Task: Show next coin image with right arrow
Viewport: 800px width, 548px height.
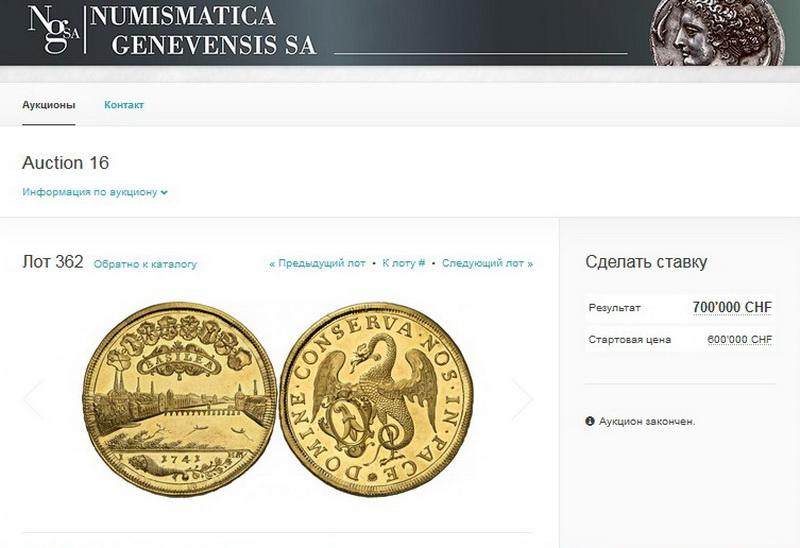Action: pos(522,399)
